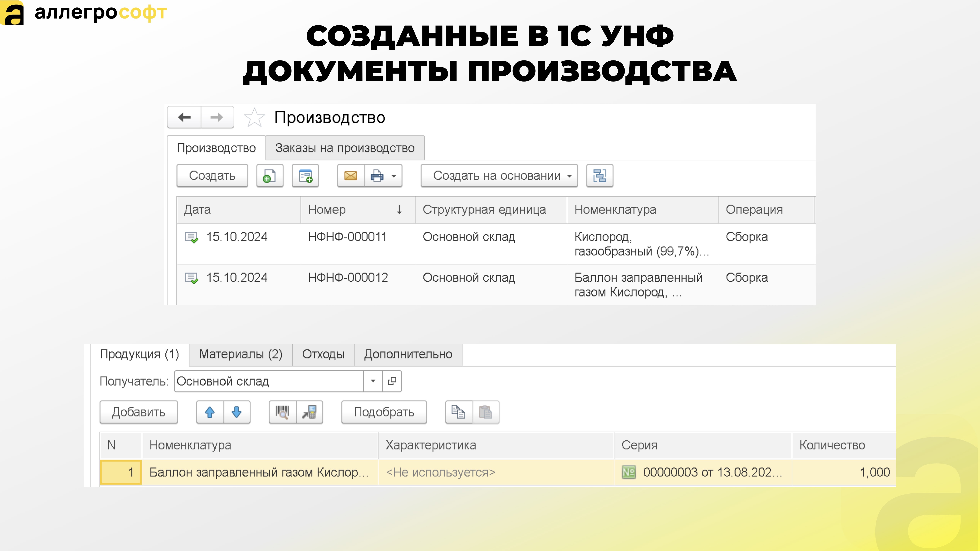Viewport: 980px width, 551px height.
Task: Click the <Не используется> characteristic cell
Action: coord(496,472)
